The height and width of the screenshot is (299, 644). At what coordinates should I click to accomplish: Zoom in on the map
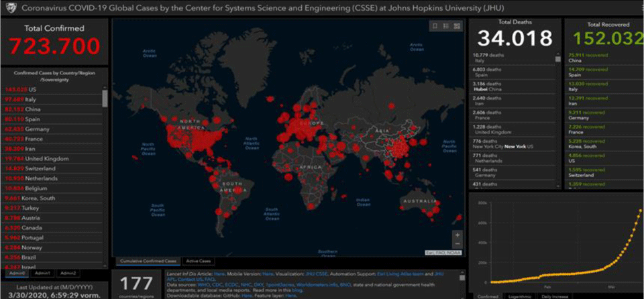(458, 235)
